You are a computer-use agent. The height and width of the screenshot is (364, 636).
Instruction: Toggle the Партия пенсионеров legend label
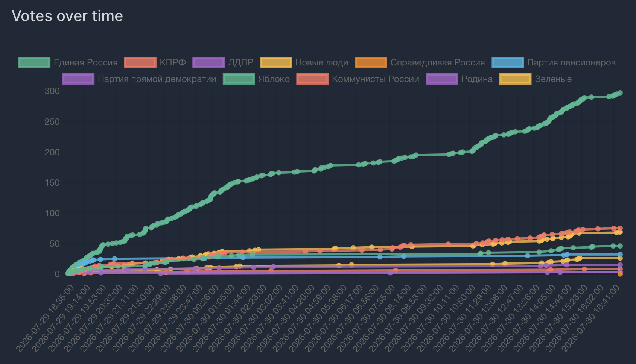(x=571, y=62)
